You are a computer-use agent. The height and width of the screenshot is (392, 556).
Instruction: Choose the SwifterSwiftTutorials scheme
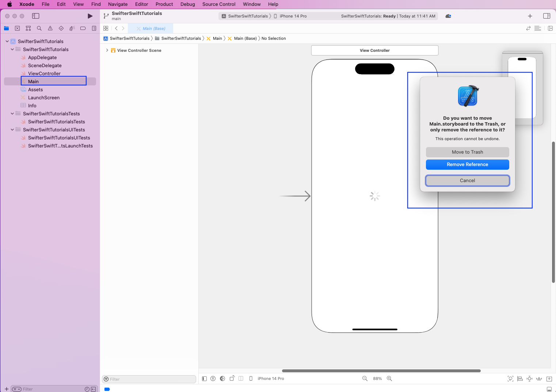pyautogui.click(x=245, y=16)
